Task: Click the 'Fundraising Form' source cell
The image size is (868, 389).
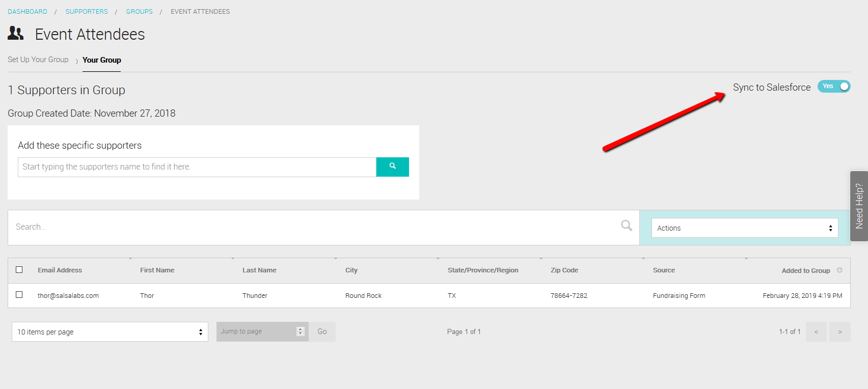Action: (679, 296)
